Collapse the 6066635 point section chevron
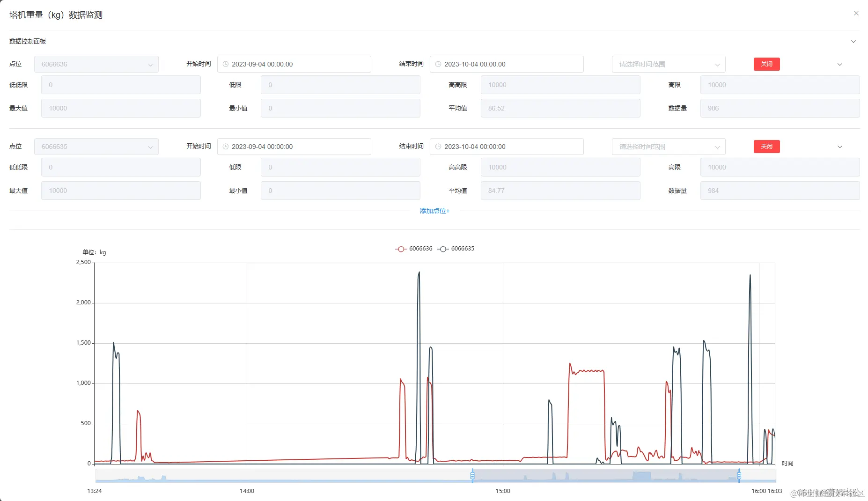This screenshot has height=501, width=868. [840, 147]
